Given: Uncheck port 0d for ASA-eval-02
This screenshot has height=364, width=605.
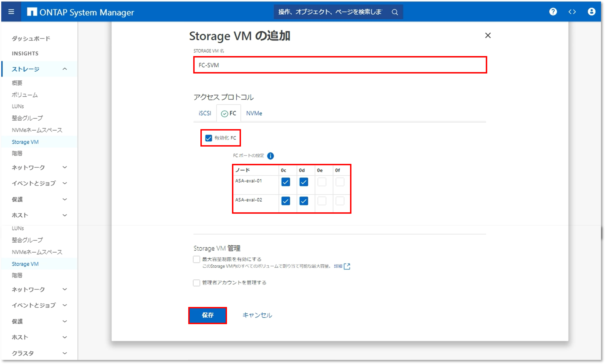Looking at the screenshot, I should point(304,201).
